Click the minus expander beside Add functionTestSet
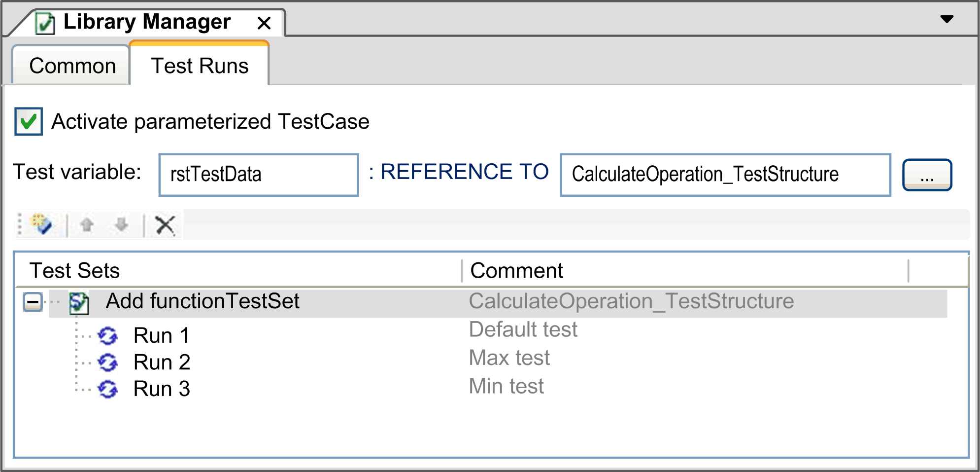Viewport: 980px width, 472px height. coord(33,301)
